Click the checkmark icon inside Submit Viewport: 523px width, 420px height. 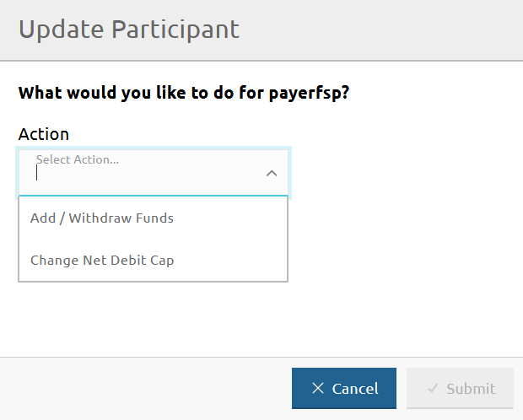point(433,389)
